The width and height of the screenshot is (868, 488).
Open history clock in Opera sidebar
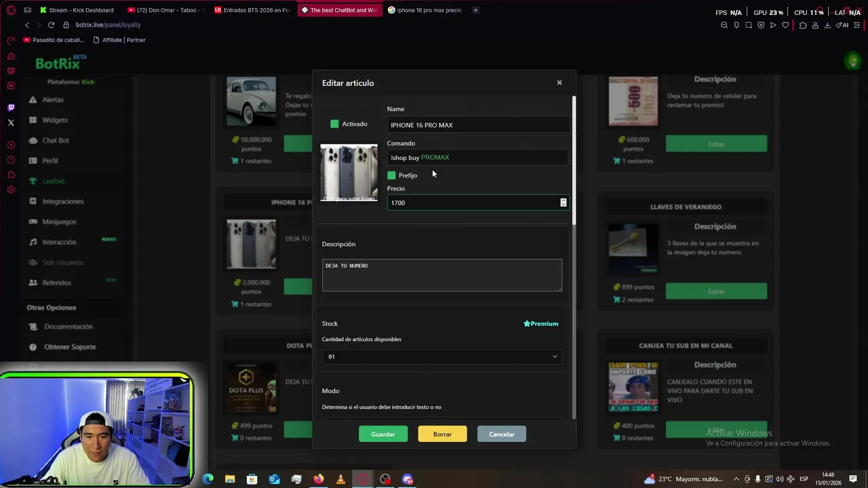click(11, 160)
